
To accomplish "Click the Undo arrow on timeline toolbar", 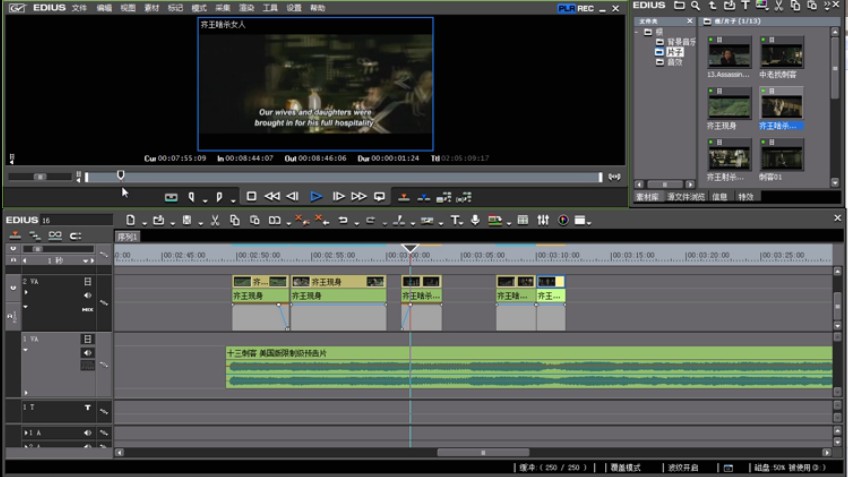I will (x=343, y=220).
